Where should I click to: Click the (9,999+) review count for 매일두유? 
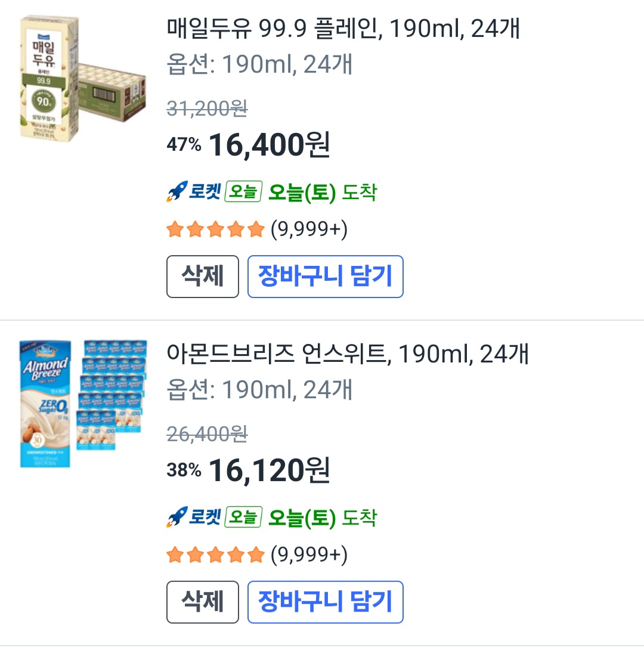tap(309, 230)
